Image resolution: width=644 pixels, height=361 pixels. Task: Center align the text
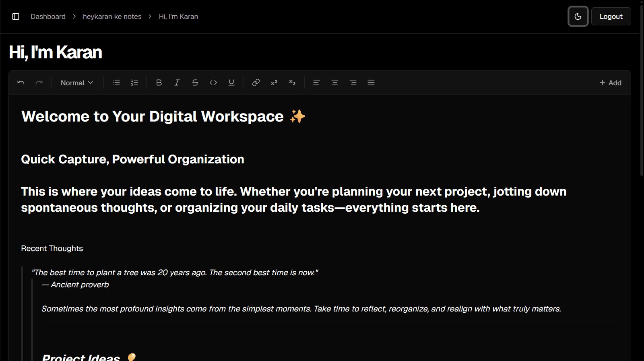[335, 83]
